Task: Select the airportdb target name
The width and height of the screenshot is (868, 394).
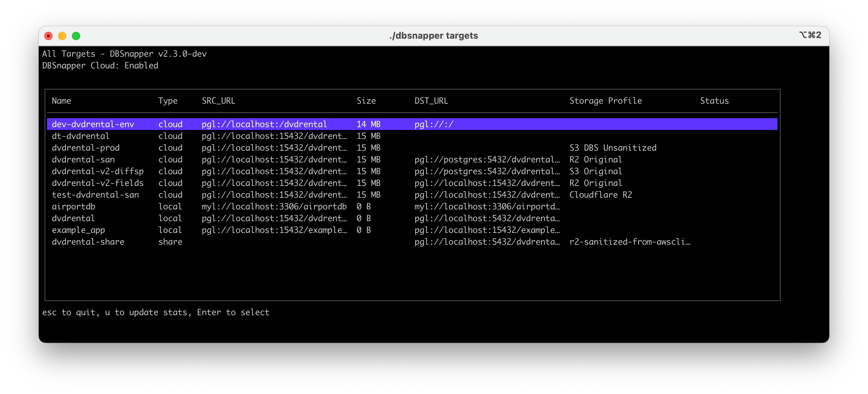Action: 74,206
